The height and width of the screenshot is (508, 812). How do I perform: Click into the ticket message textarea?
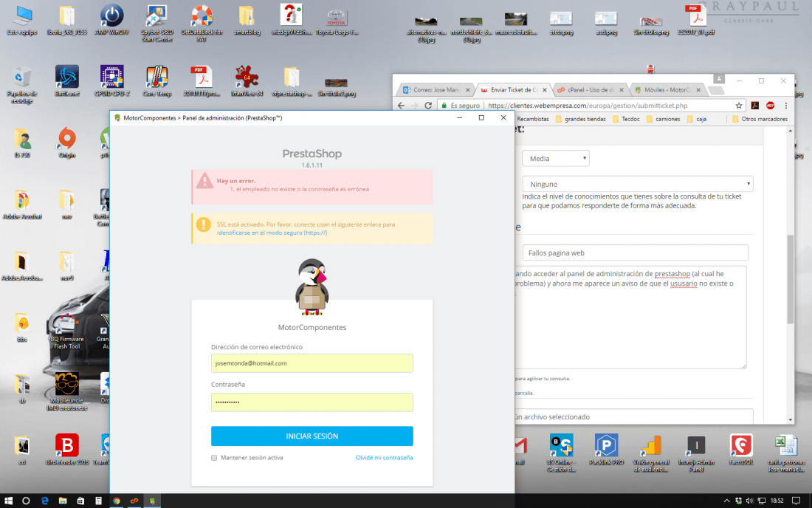point(630,317)
